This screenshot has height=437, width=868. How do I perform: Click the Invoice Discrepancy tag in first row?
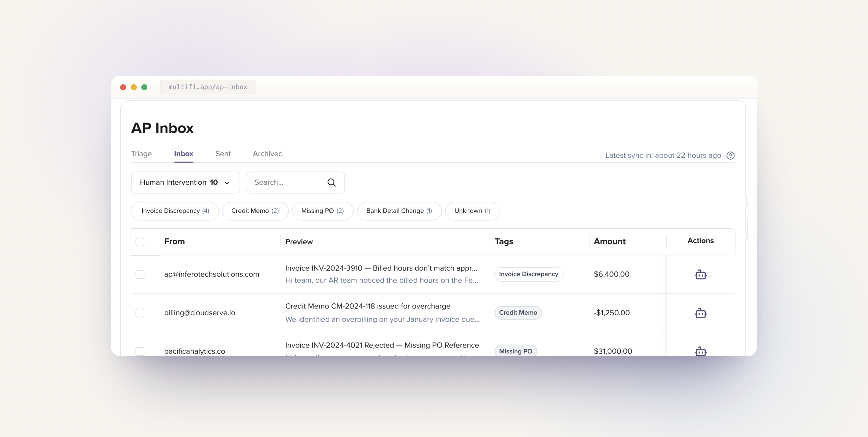(x=528, y=274)
